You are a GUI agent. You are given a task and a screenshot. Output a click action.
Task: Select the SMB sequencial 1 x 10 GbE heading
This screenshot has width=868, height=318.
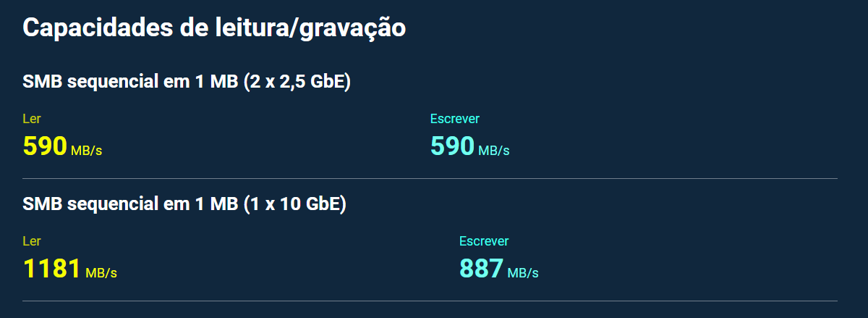tap(184, 204)
